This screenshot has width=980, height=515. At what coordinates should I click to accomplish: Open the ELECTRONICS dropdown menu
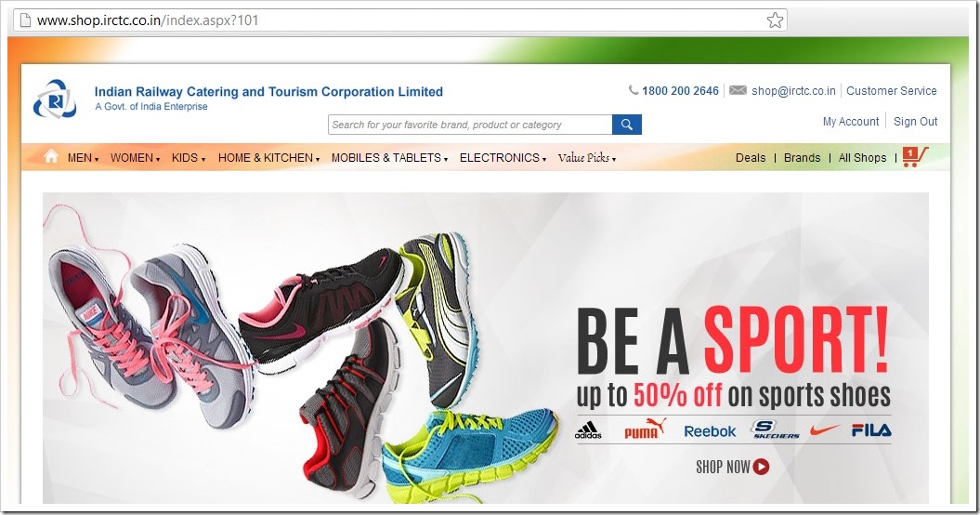pos(503,158)
